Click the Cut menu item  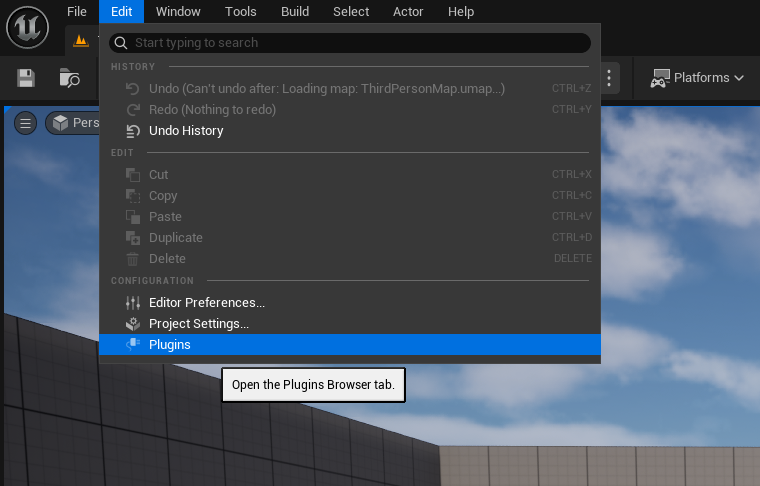[350, 174]
